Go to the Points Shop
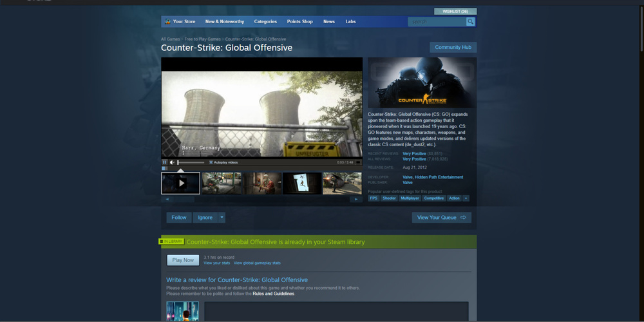This screenshot has width=644, height=322. 300,21
